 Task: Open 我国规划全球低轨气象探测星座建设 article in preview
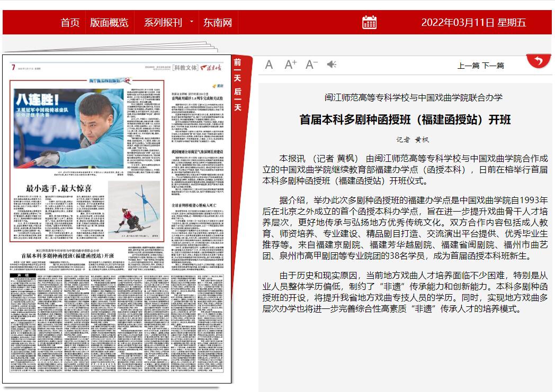coord(198,152)
